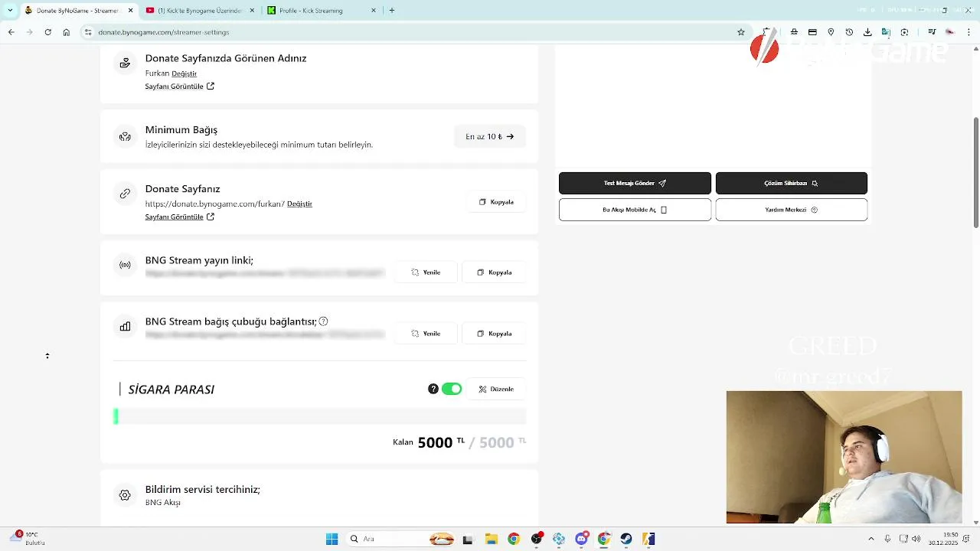This screenshot has height=551, width=980.
Task: Bookmark this page with the star
Action: (x=741, y=32)
